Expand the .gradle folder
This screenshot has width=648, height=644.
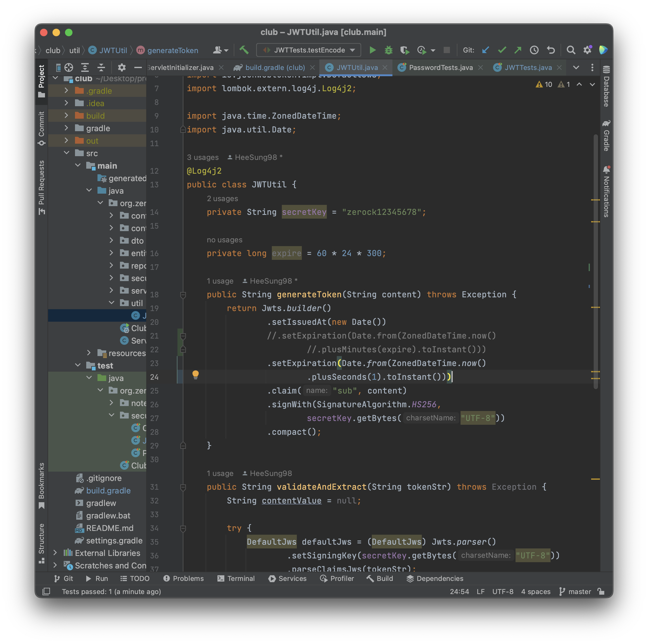[x=67, y=91]
